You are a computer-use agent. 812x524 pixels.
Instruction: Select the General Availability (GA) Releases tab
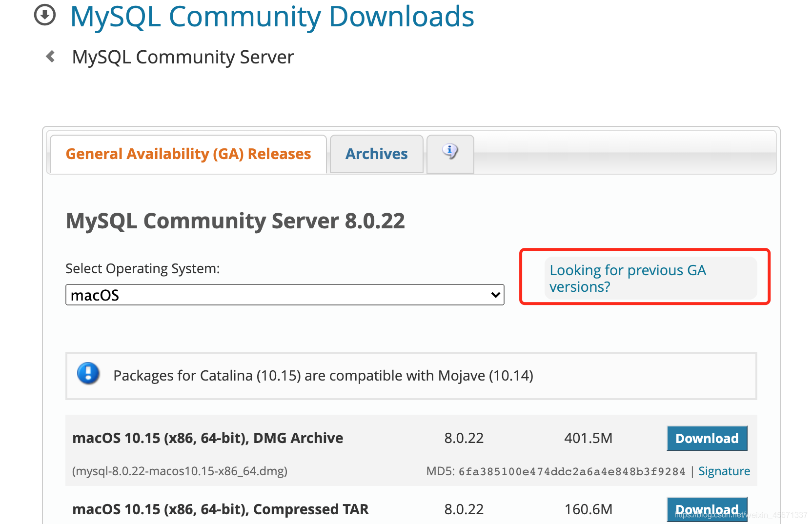point(188,154)
